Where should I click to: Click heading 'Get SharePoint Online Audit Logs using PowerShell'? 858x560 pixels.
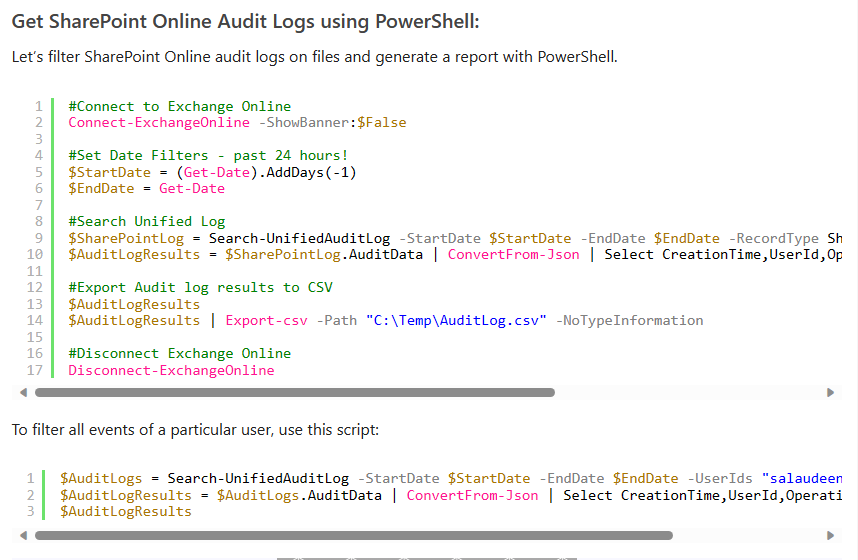tap(246, 22)
